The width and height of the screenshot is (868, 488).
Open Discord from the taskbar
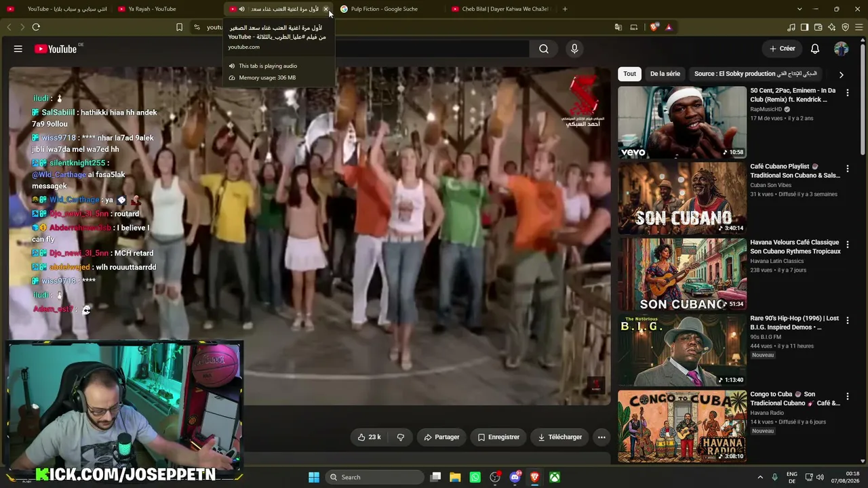pos(515,477)
